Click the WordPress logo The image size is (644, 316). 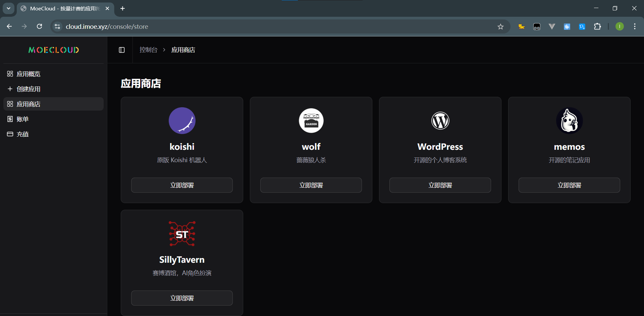(x=440, y=121)
